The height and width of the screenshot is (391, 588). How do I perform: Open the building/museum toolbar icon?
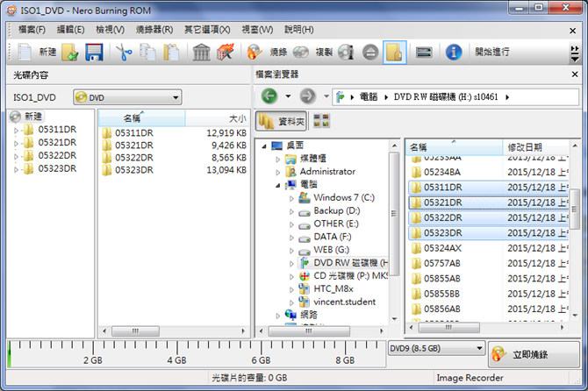(x=201, y=52)
